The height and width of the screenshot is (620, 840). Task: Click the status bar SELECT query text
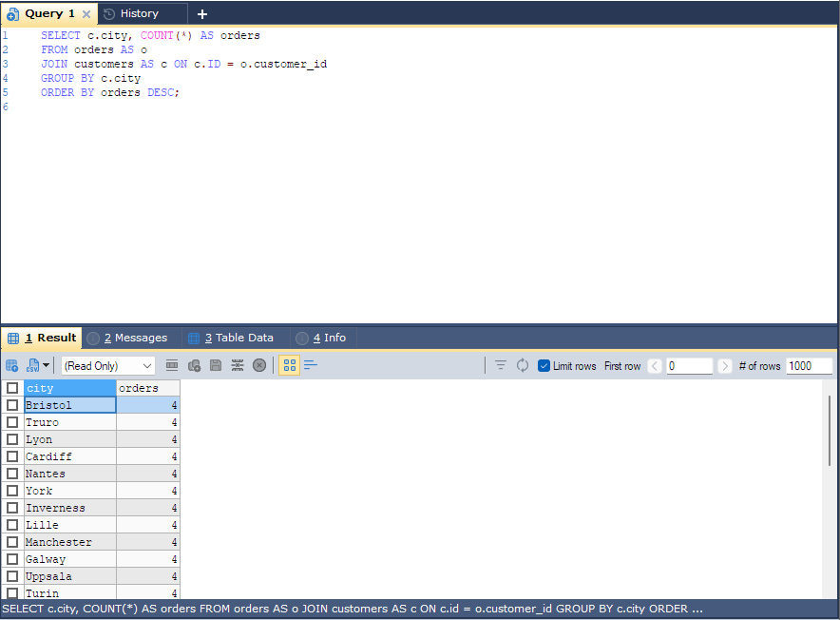click(353, 609)
